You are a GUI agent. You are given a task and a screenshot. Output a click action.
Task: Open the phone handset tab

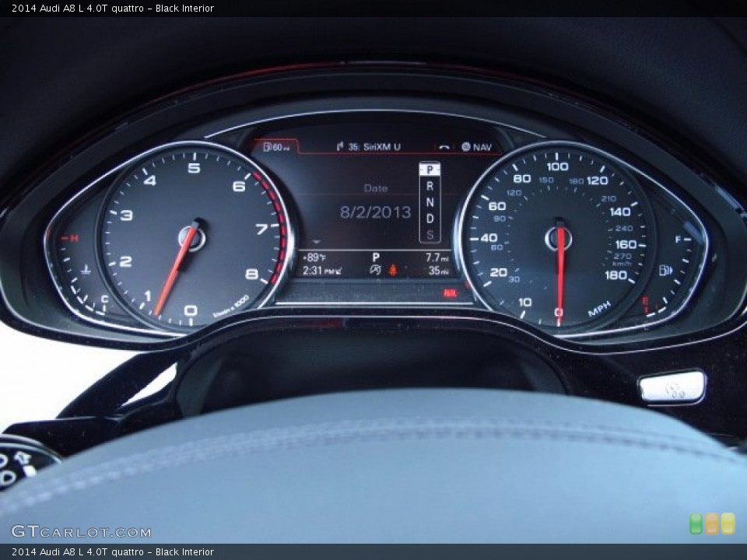[x=444, y=147]
